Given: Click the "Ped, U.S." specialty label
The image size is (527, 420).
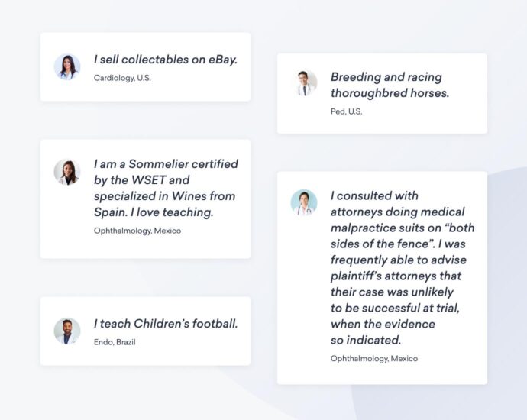Looking at the screenshot, I should pyautogui.click(x=346, y=111).
